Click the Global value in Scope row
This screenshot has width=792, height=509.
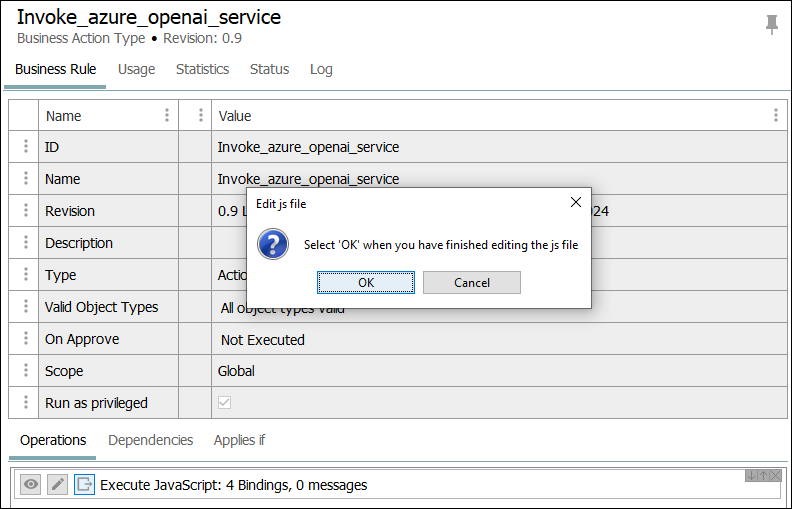[x=236, y=371]
